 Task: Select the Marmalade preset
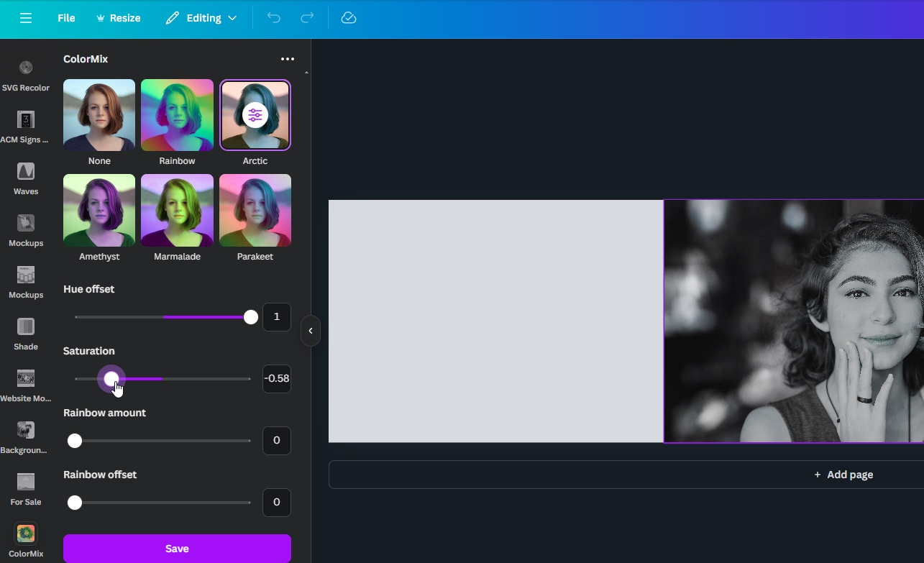[177, 210]
